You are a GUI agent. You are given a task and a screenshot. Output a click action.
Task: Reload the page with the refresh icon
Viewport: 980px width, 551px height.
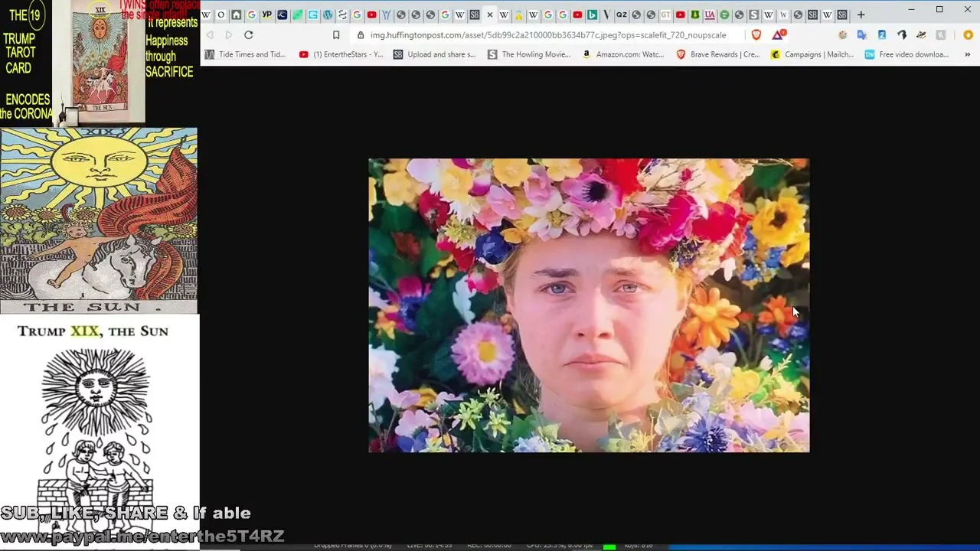pyautogui.click(x=249, y=35)
